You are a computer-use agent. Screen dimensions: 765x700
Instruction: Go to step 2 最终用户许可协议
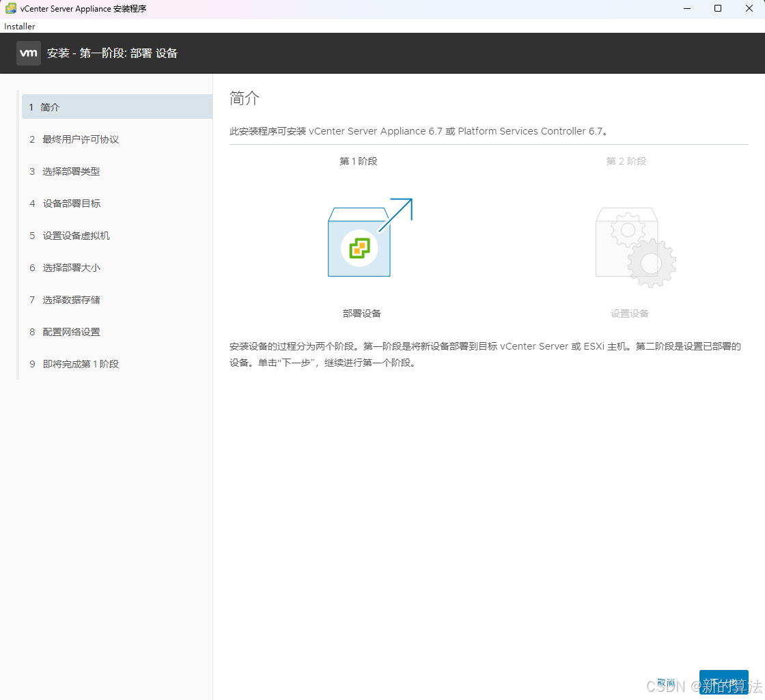click(74, 139)
